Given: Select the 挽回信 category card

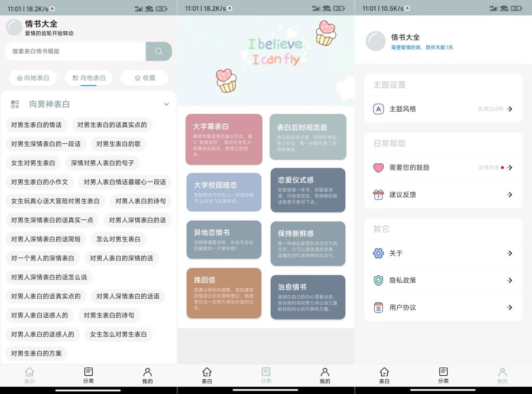Looking at the screenshot, I should click(224, 292).
